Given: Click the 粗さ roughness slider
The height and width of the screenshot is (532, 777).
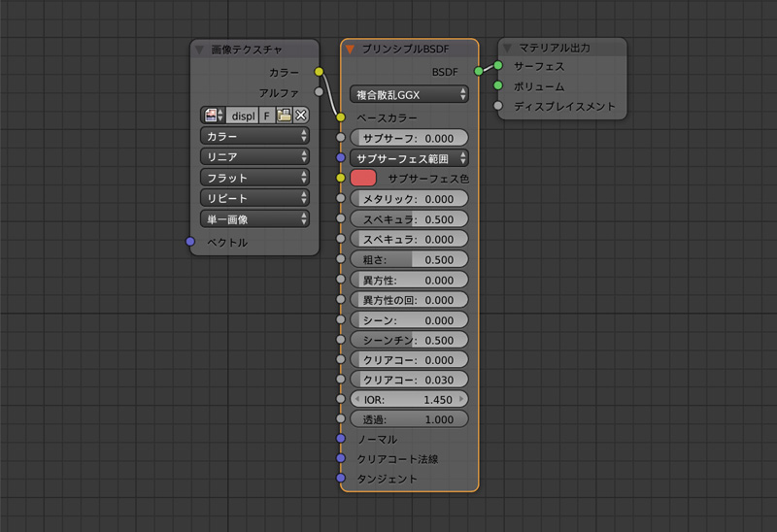Looking at the screenshot, I should click(409, 260).
